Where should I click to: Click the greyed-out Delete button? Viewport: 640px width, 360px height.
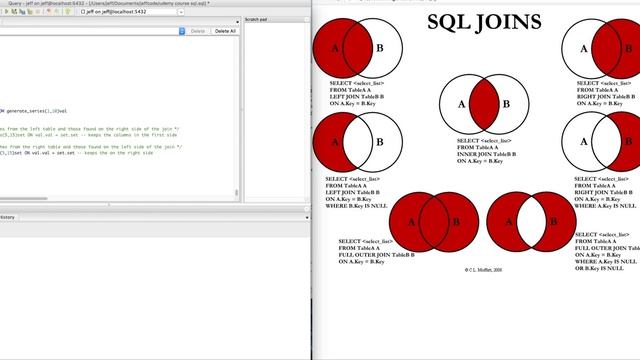tap(198, 31)
